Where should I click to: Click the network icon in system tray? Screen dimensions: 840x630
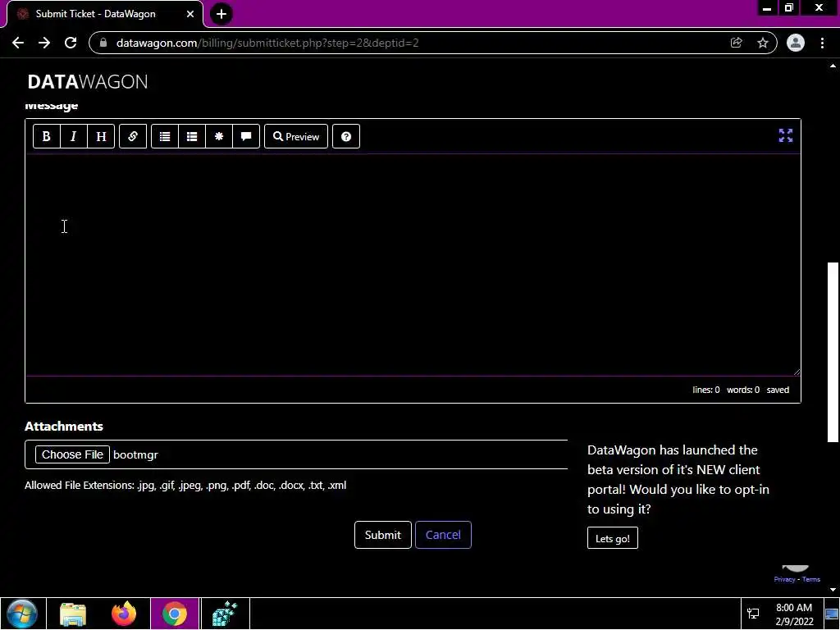coord(753,614)
